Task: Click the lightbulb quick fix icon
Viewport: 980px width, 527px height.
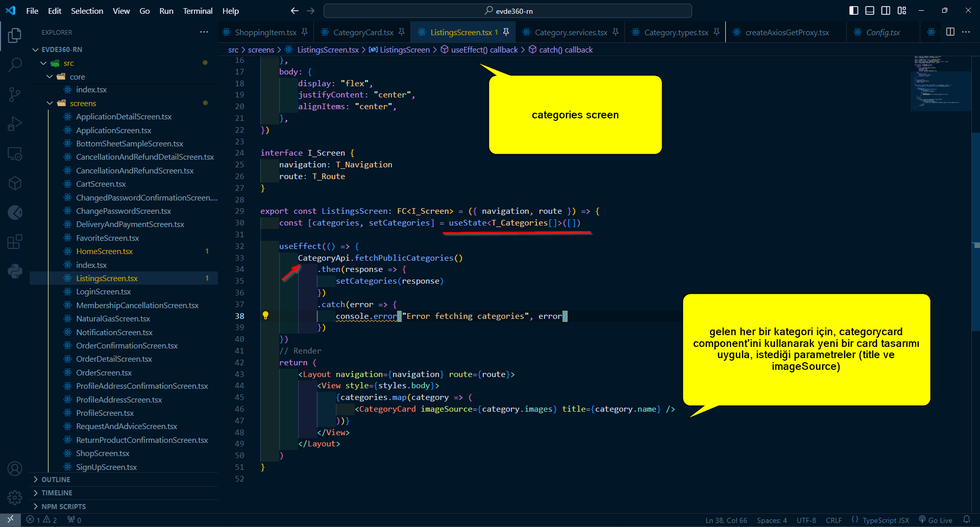Action: click(265, 316)
